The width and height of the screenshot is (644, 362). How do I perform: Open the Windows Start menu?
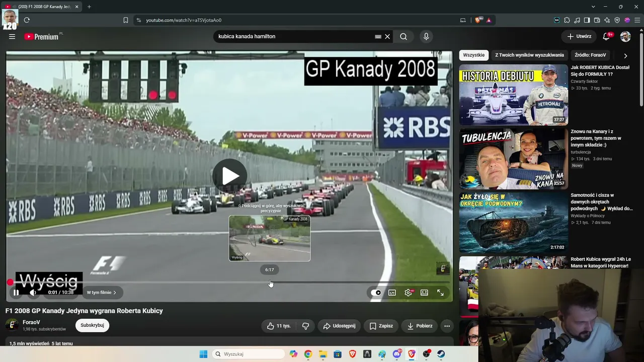click(203, 354)
